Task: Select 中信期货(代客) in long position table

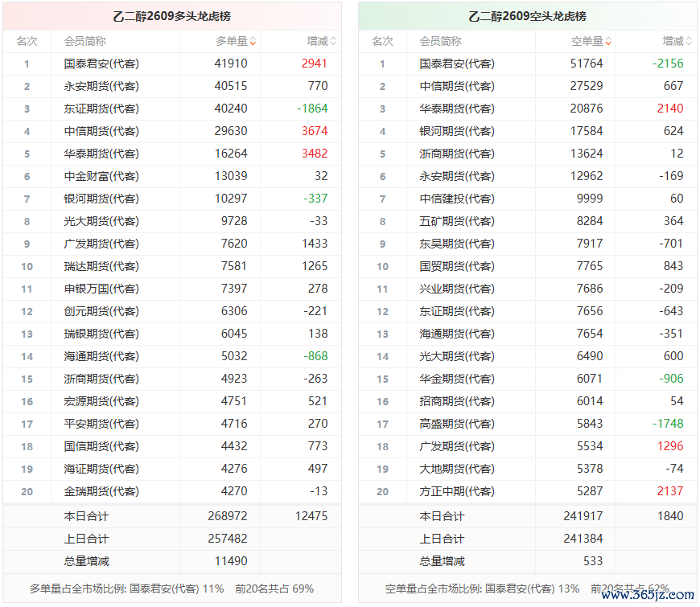Action: pos(101,131)
